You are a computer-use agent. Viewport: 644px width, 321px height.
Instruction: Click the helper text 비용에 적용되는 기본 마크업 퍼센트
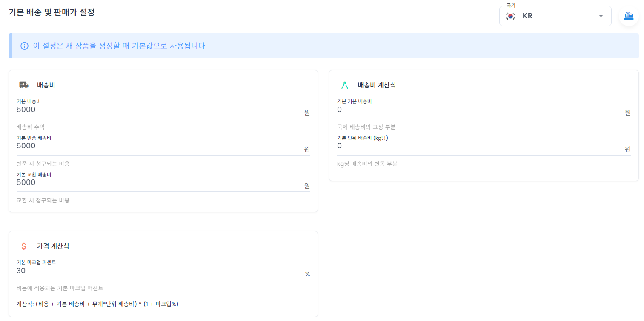[60, 288]
